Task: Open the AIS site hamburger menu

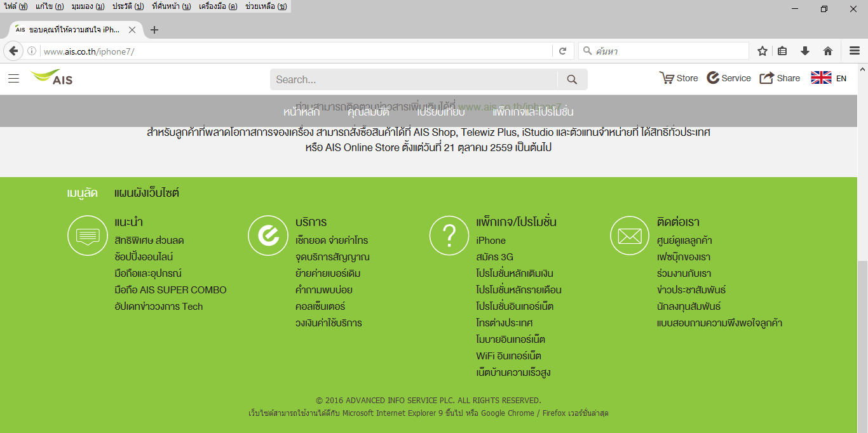Action: (13, 79)
